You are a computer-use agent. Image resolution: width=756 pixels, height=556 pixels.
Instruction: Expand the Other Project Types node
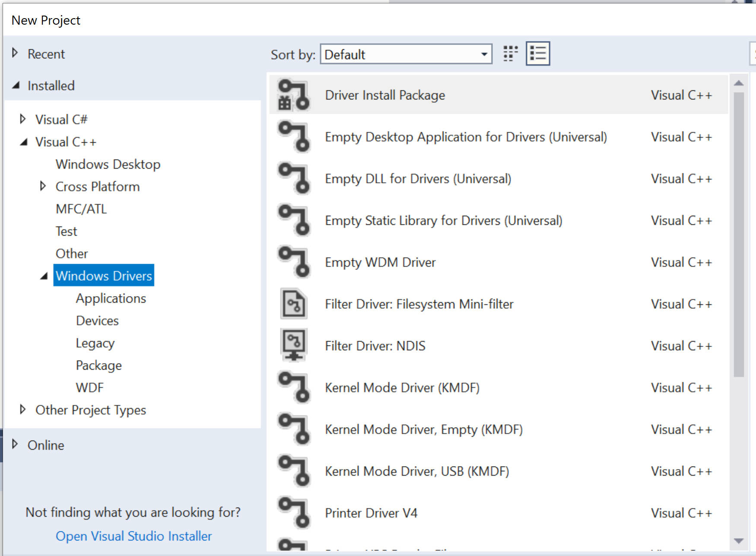pos(23,409)
